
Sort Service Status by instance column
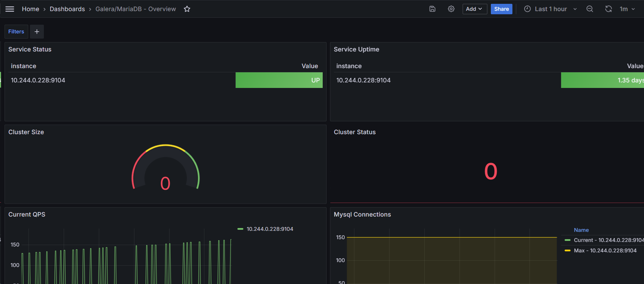(24, 66)
